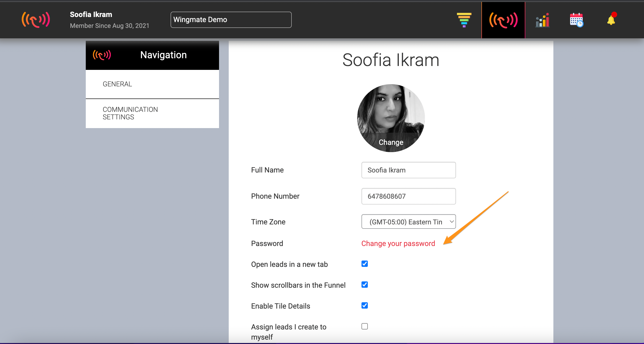Click the Phone Number input field

pos(408,196)
